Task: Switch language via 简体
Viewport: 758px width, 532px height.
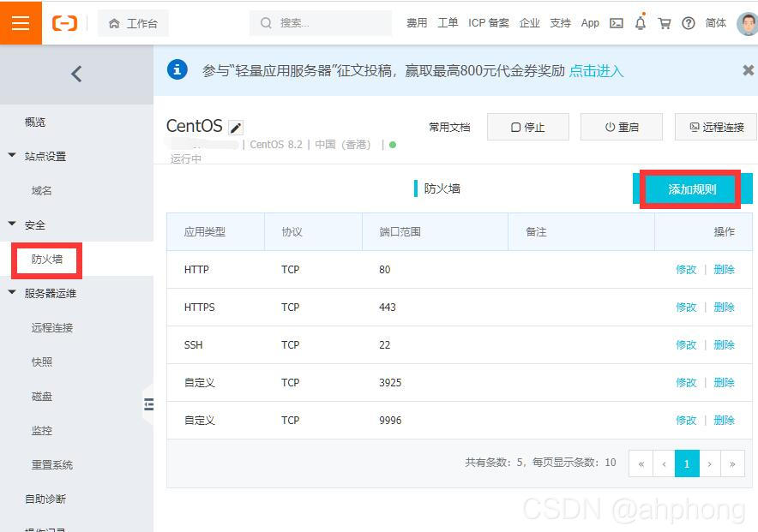Action: click(x=715, y=22)
